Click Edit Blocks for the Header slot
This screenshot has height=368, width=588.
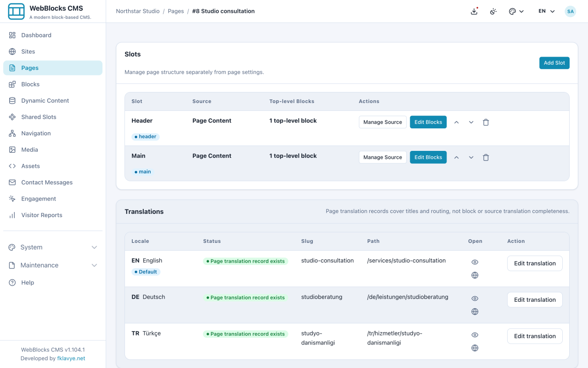[428, 122]
